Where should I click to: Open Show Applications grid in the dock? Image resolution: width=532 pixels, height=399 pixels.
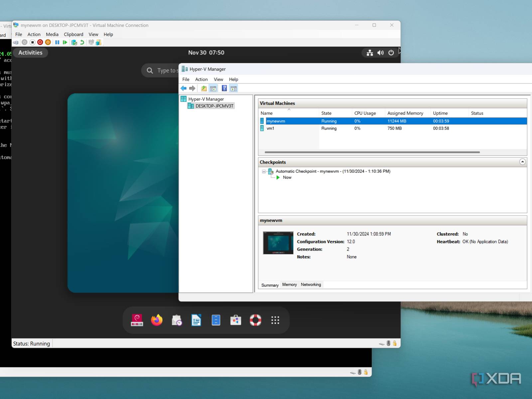(275, 320)
